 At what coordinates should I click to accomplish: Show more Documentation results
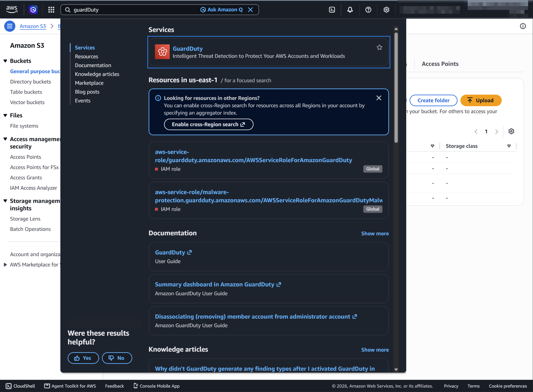pyautogui.click(x=375, y=233)
